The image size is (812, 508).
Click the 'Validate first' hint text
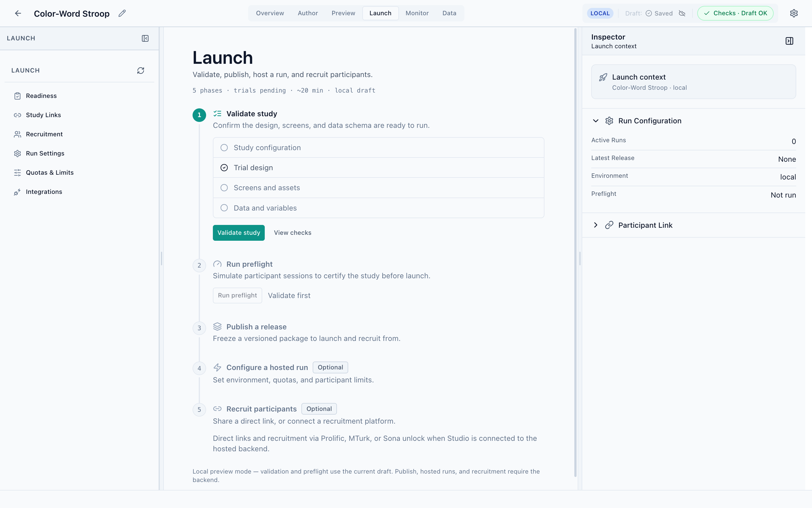pos(289,295)
